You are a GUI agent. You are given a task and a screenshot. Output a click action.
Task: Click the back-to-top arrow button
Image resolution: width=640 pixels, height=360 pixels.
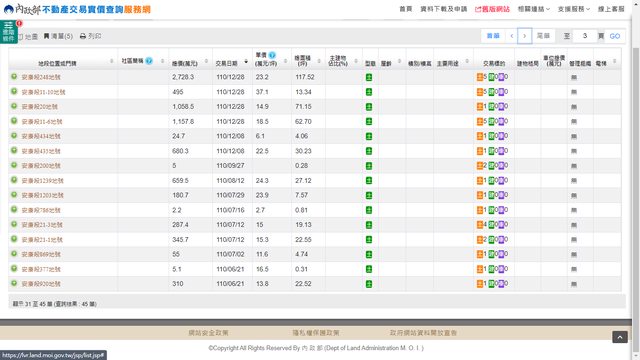[x=620, y=337]
